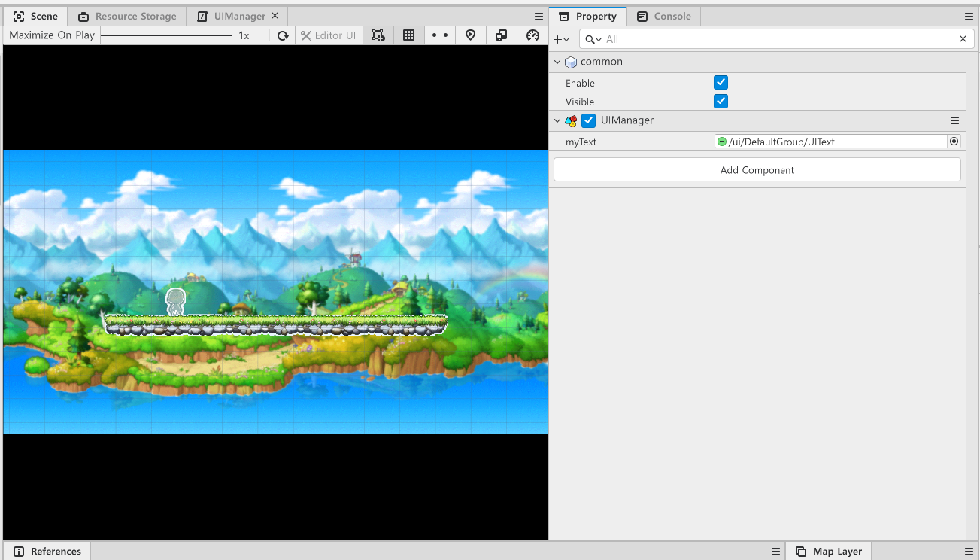The width and height of the screenshot is (980, 560).
Task: Open the References panel hamburger menu
Action: tap(775, 552)
